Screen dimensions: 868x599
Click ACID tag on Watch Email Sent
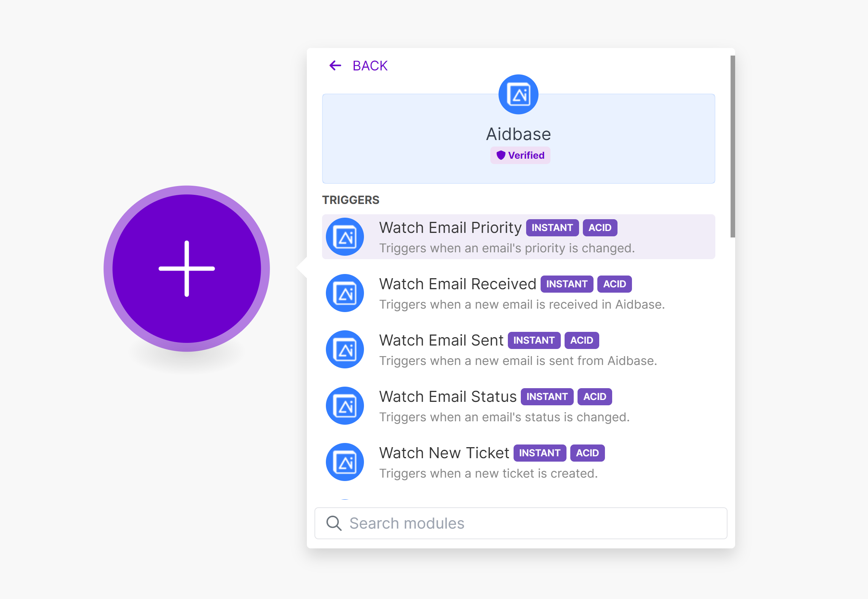click(581, 340)
